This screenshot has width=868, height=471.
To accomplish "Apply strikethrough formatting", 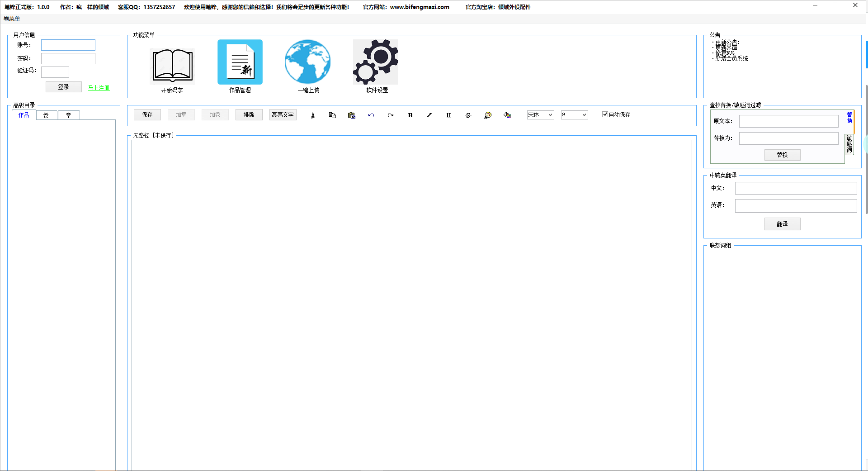I will (x=468, y=115).
